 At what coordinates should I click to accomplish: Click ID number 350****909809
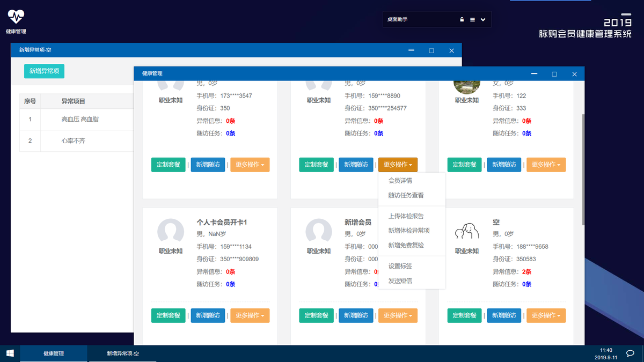(239, 259)
